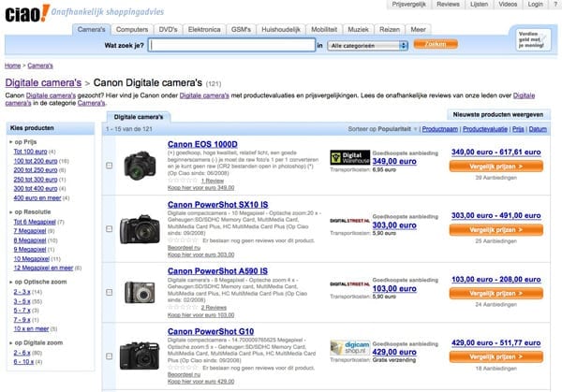Screen dimensions: 562x392
Task: Open the Canon PowerShot G10 title link
Action: click(211, 331)
